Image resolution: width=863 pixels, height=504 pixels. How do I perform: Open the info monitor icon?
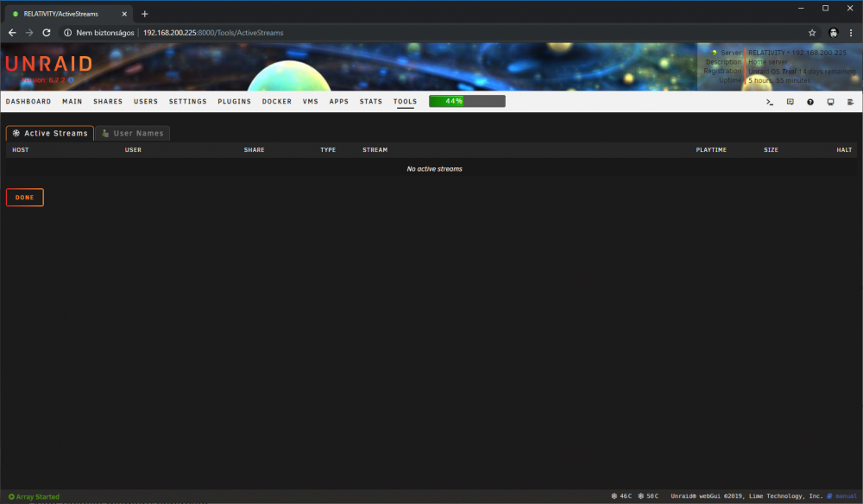click(x=830, y=102)
